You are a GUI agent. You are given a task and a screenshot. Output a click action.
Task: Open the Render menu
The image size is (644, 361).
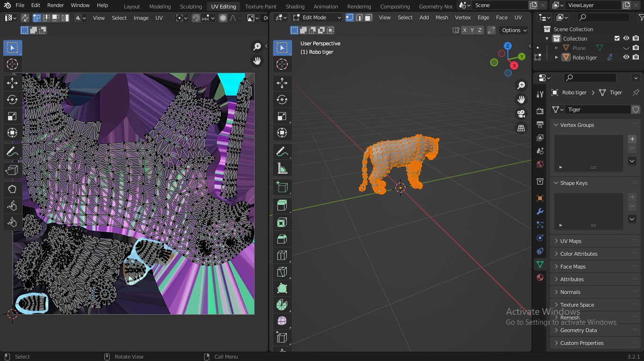pos(55,5)
